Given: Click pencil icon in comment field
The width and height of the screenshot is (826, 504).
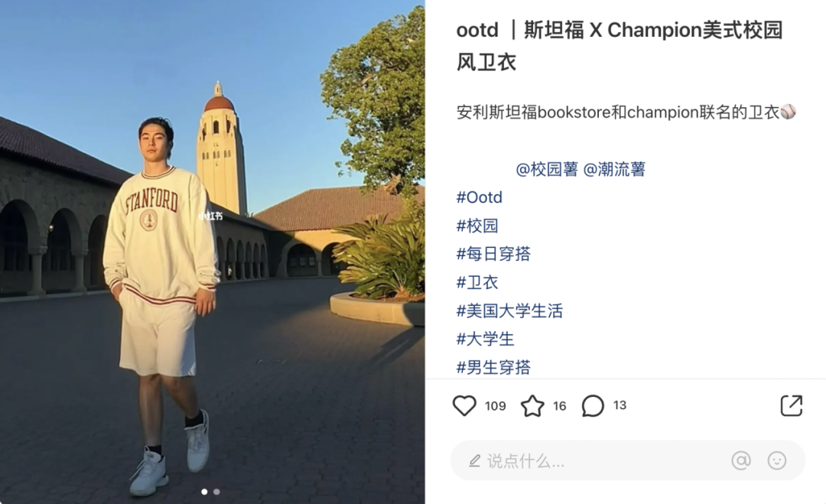Looking at the screenshot, I should (474, 461).
